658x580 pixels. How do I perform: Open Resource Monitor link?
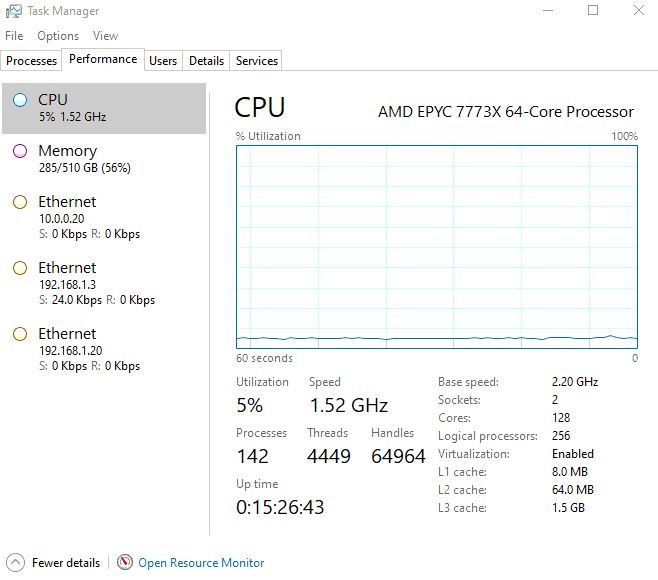click(201, 563)
